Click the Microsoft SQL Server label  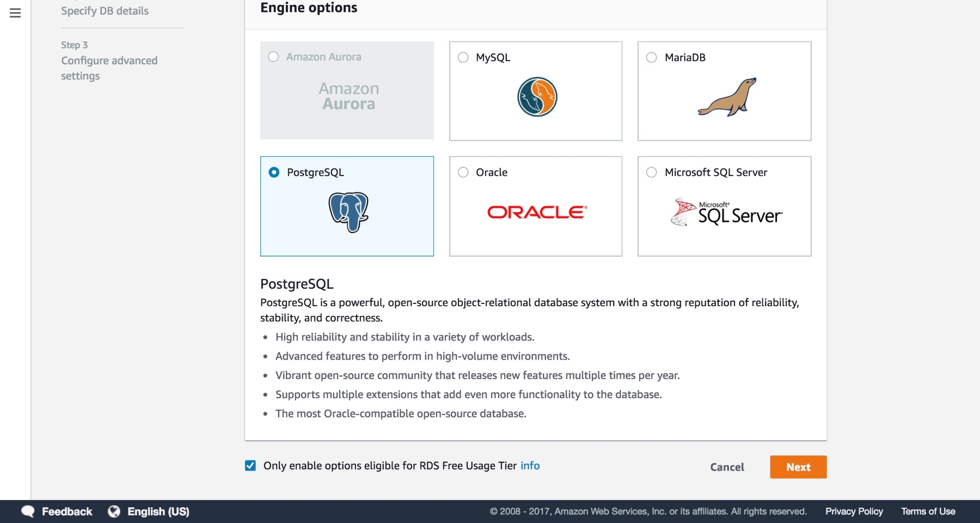716,173
